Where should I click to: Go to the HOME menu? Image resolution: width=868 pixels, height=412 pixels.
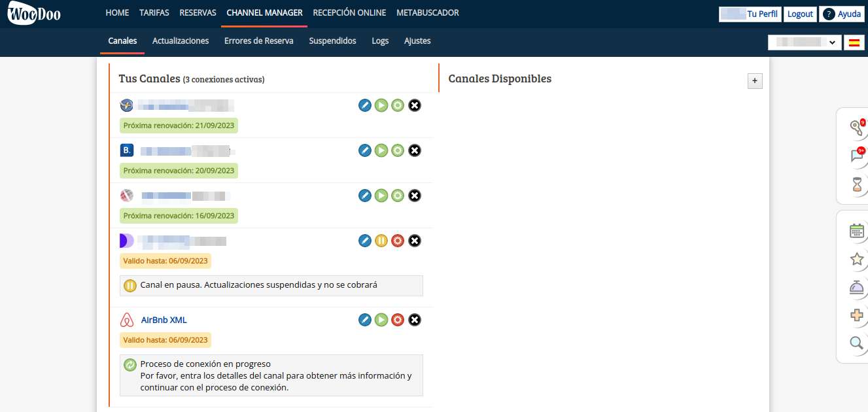(117, 13)
